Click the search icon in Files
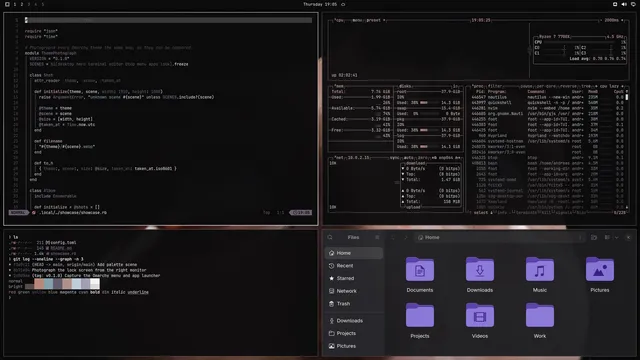Viewport: 640px width, 360px height. tap(330, 238)
